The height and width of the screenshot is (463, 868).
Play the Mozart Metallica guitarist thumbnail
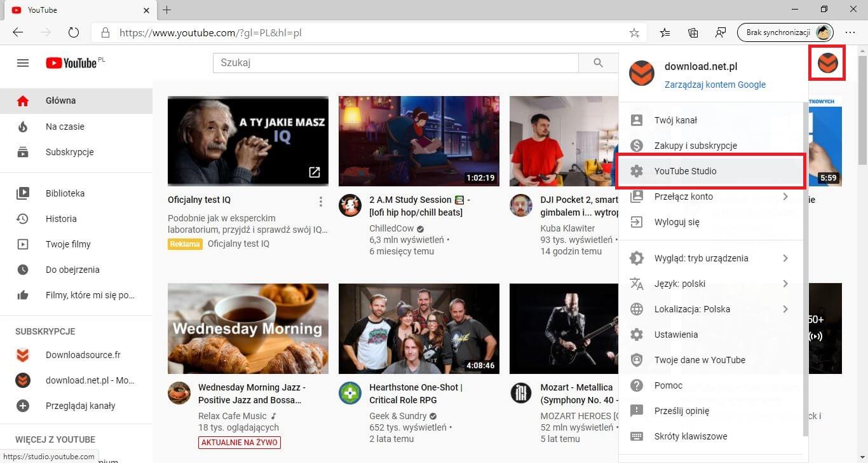coord(564,329)
